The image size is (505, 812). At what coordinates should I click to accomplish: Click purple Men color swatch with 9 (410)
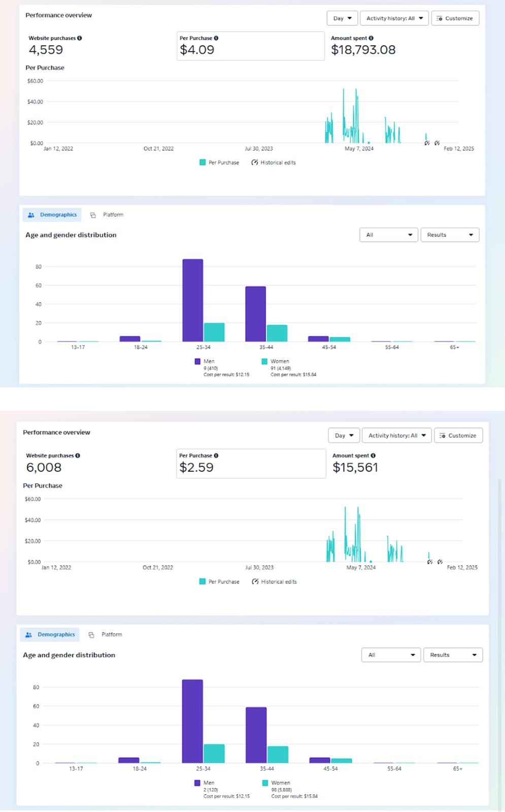click(x=197, y=361)
